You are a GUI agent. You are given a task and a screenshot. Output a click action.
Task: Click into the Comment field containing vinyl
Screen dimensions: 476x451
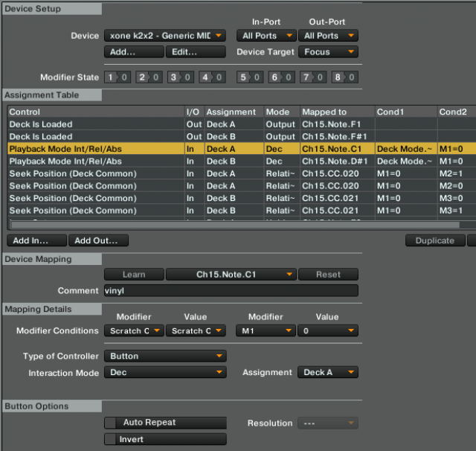pyautogui.click(x=231, y=291)
